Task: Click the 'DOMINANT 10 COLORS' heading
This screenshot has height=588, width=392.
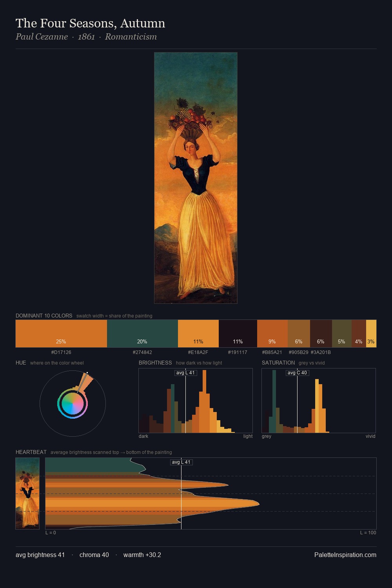Action: tap(44, 316)
